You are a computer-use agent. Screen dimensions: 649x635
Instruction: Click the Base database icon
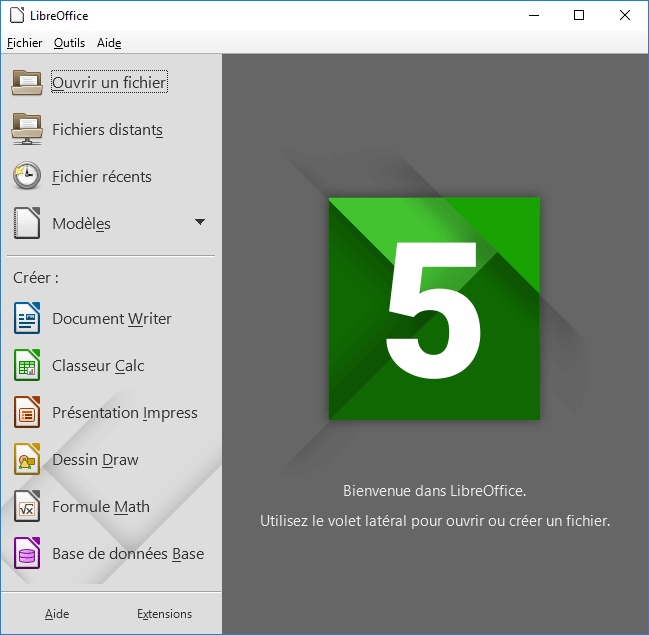27,553
